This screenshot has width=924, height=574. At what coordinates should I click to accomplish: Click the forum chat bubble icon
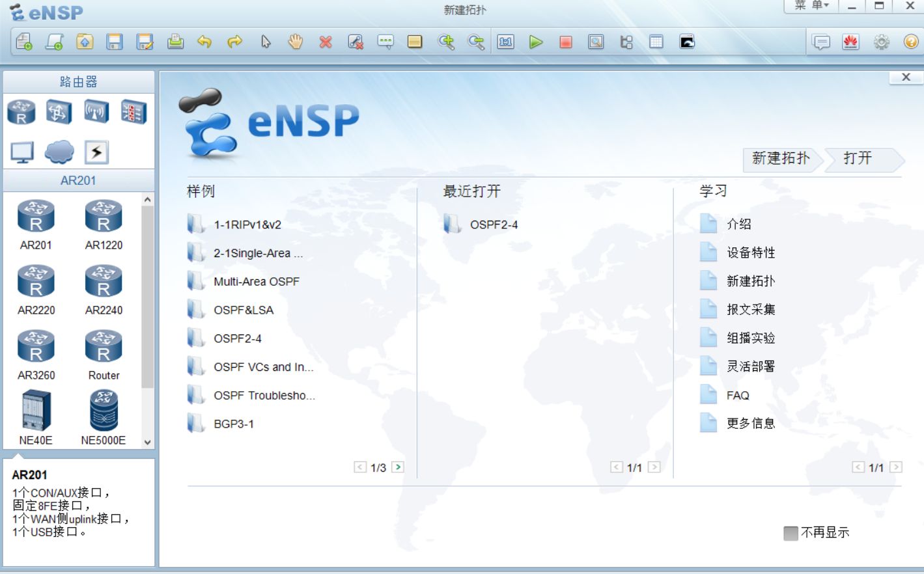pos(821,42)
